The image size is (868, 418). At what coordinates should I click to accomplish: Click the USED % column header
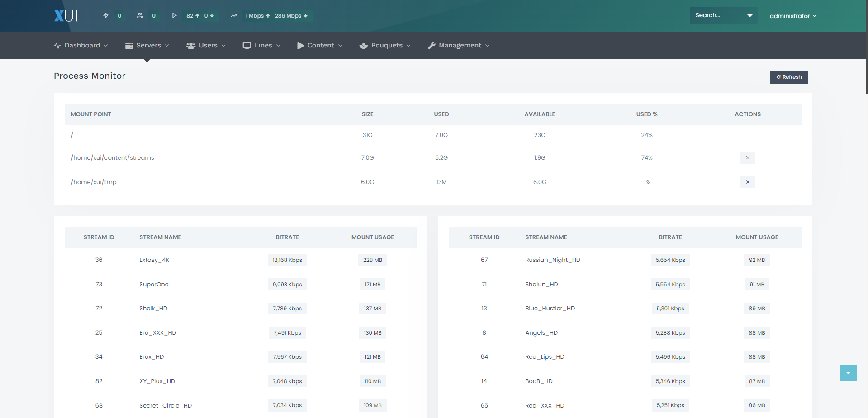pos(647,114)
